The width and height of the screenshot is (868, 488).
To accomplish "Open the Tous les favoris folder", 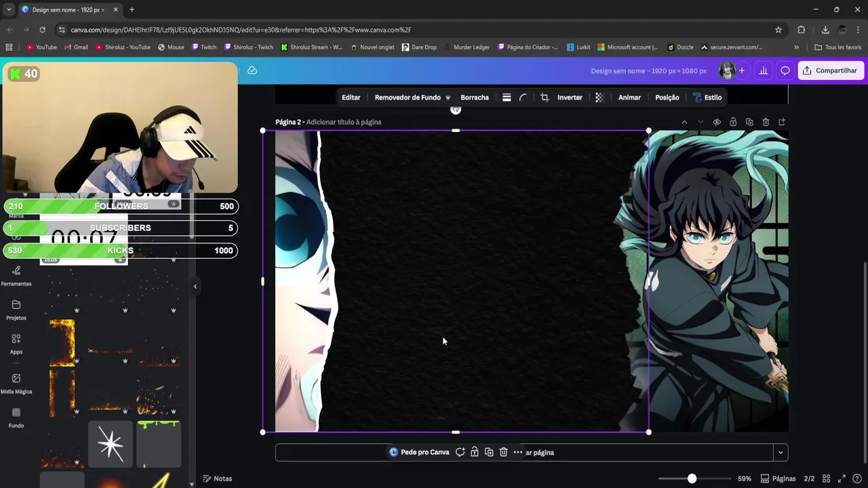I will (x=838, y=47).
